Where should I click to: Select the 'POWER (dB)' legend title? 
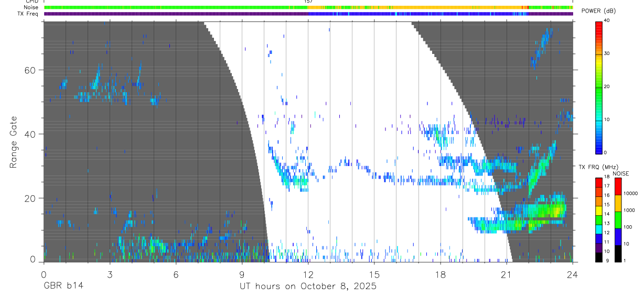click(598, 11)
